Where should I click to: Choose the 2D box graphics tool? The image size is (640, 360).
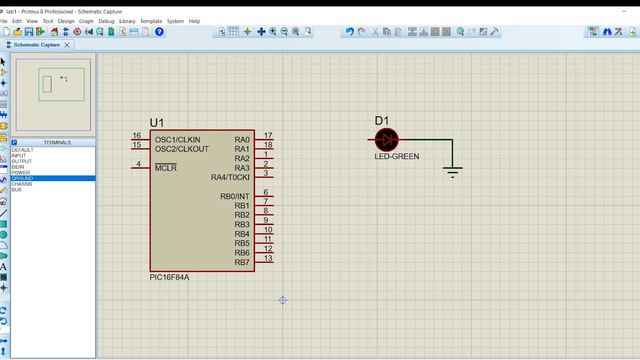[x=3, y=224]
